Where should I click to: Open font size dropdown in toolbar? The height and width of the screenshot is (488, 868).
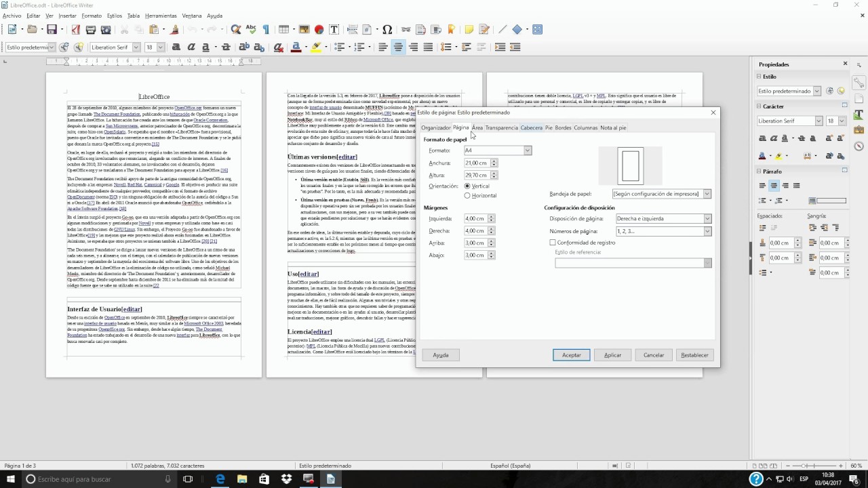(x=161, y=47)
